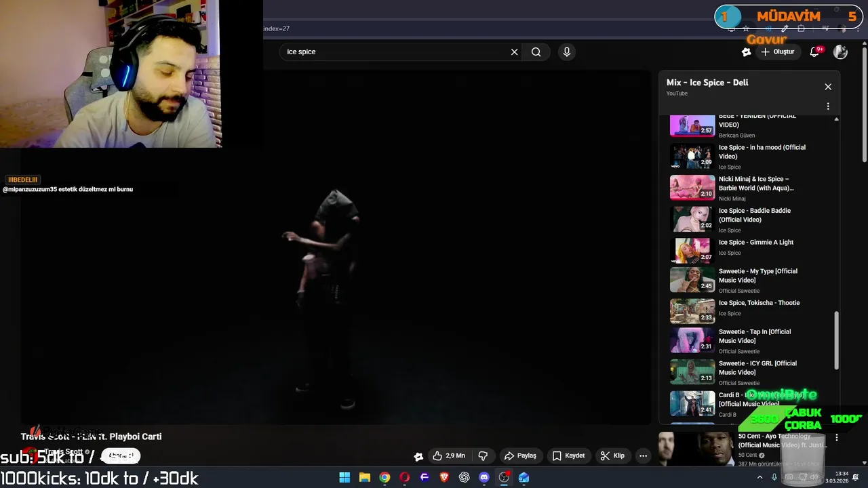Close the Mix - Ice Spice - Deli panel
This screenshot has width=868, height=488.
[828, 87]
